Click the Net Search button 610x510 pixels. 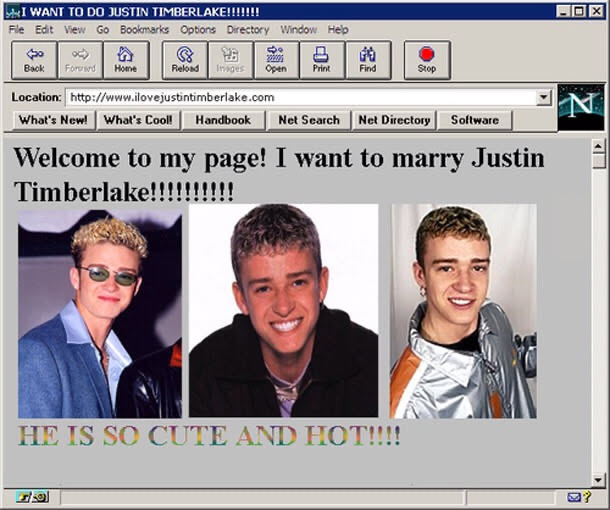pyautogui.click(x=309, y=120)
